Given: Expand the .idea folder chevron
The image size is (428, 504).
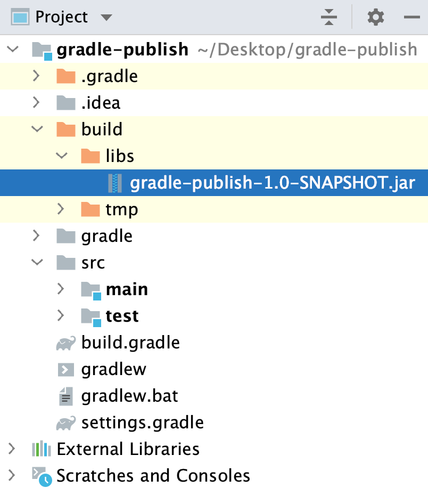Looking at the screenshot, I should 36,102.
